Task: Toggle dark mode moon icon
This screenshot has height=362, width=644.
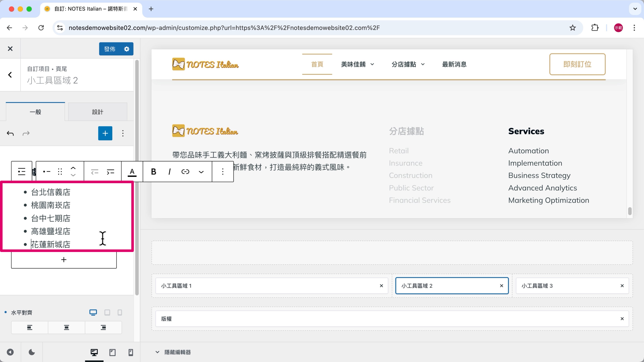Action: pos(32,352)
